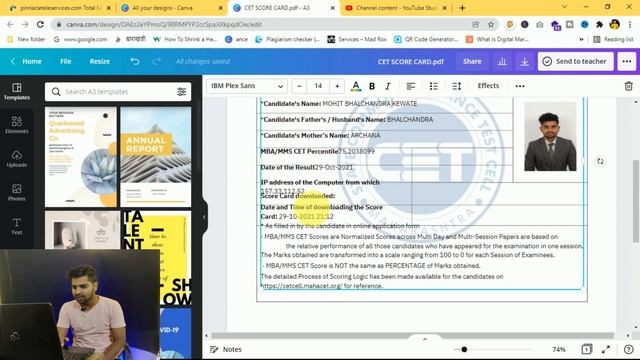Click the Search A3 templates field
The image size is (640, 360).
click(x=118, y=92)
